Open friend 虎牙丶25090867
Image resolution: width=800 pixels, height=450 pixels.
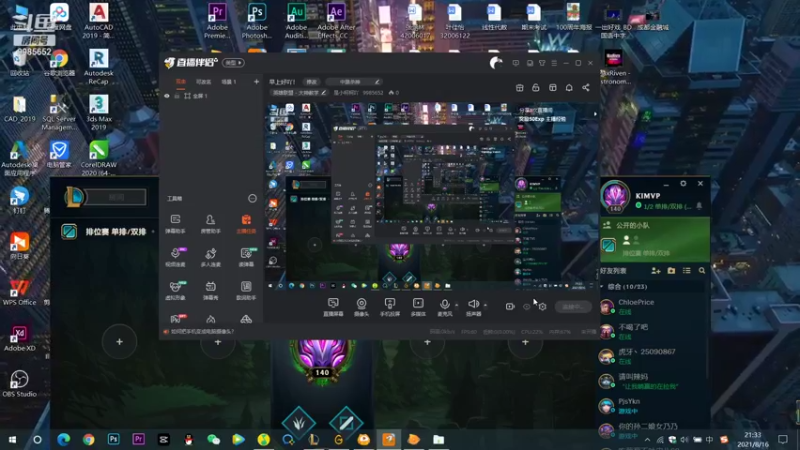click(x=653, y=356)
